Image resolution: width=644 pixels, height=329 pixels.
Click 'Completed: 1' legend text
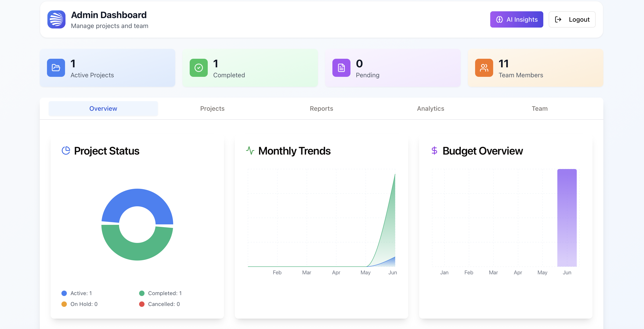pyautogui.click(x=165, y=293)
